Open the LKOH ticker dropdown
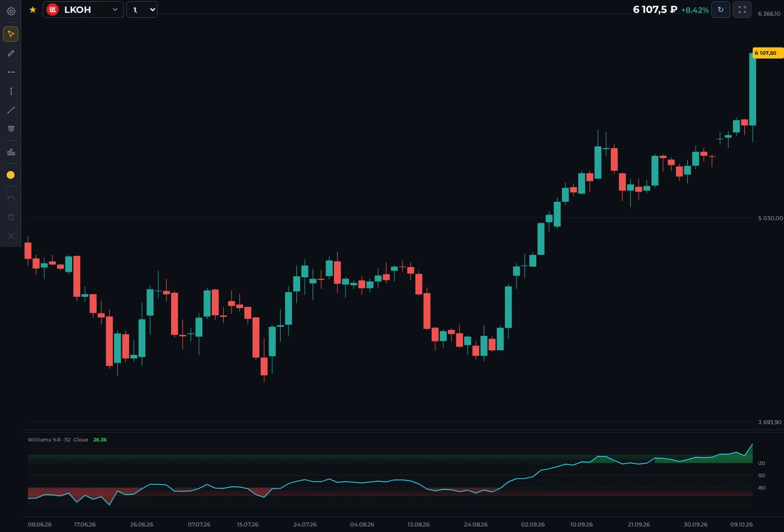The image size is (784, 532). [83, 9]
